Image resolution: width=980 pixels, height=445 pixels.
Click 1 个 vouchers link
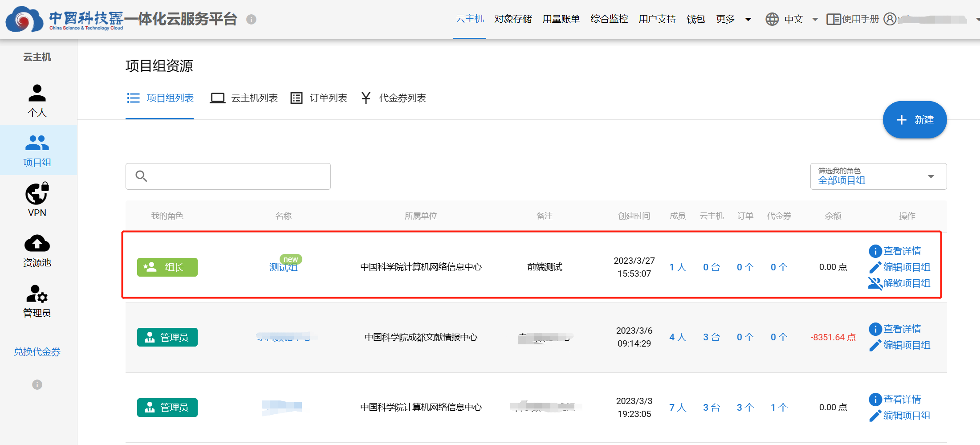point(779,408)
